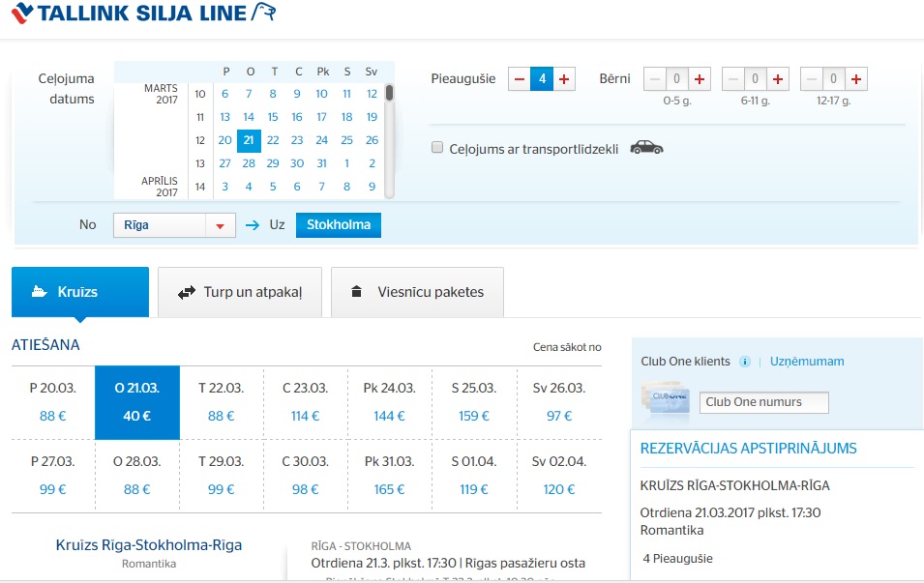Screen dimensions: 924x583
Task: Choose calendar date 14 March
Action: tap(249, 117)
